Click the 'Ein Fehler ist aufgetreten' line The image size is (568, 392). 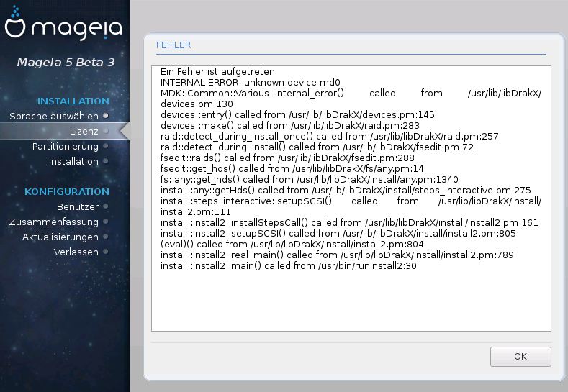[x=217, y=72]
